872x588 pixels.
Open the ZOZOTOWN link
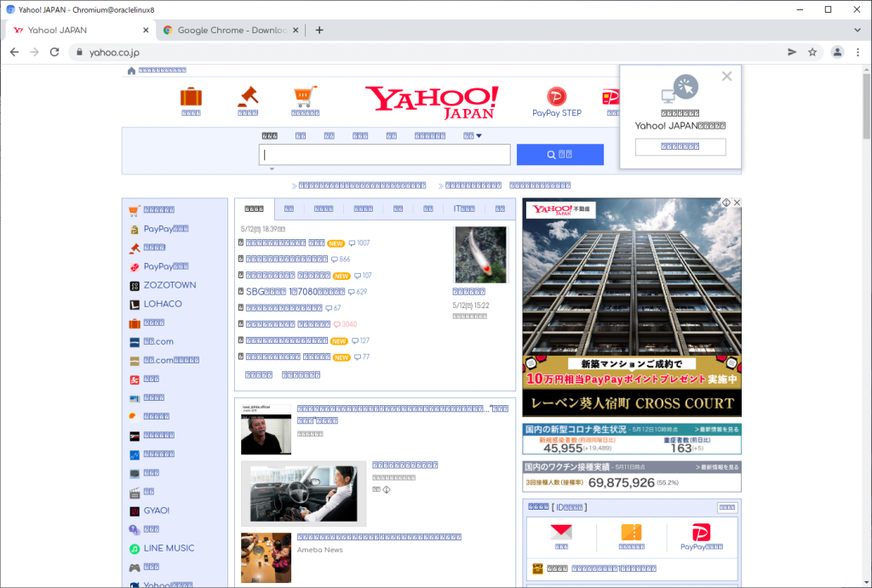[169, 285]
